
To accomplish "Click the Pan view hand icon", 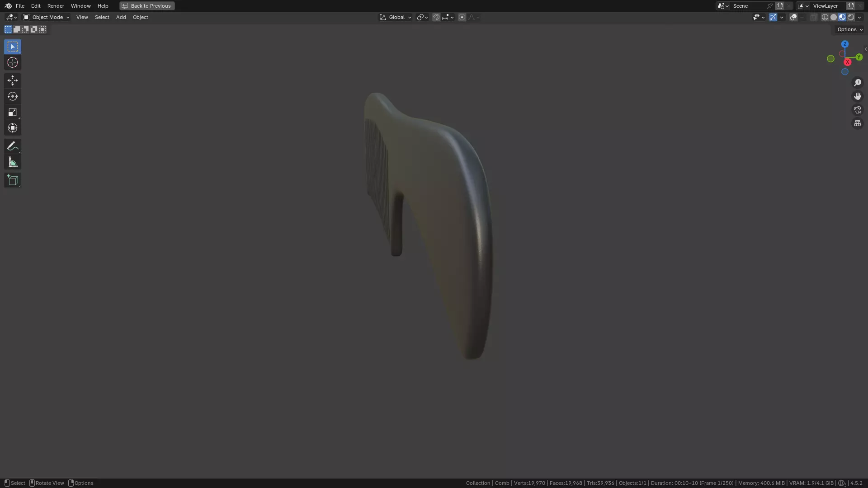I will coord(857,96).
